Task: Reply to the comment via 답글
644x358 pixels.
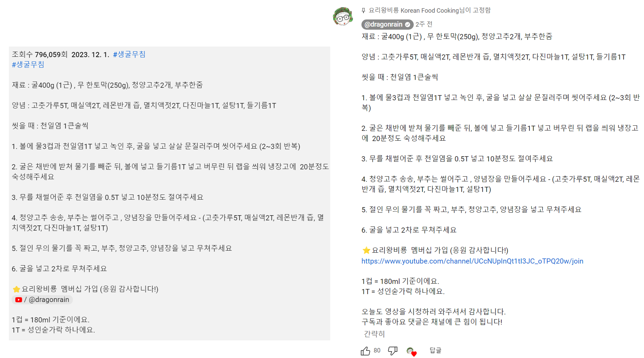Action: click(x=435, y=350)
